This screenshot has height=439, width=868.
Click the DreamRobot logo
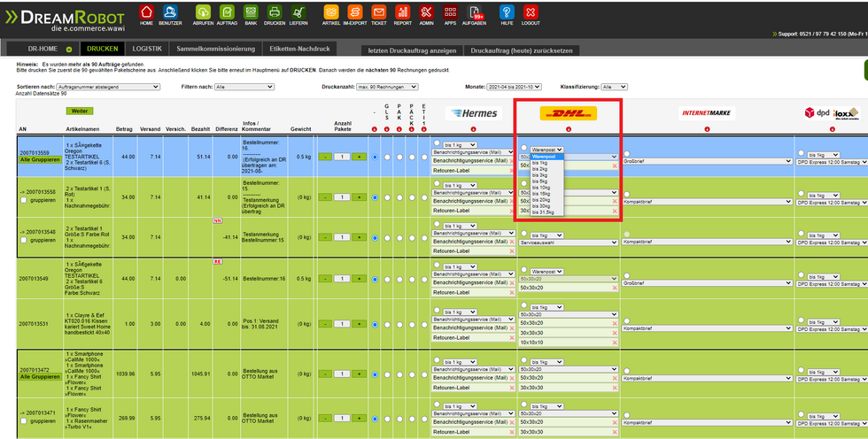pos(66,20)
